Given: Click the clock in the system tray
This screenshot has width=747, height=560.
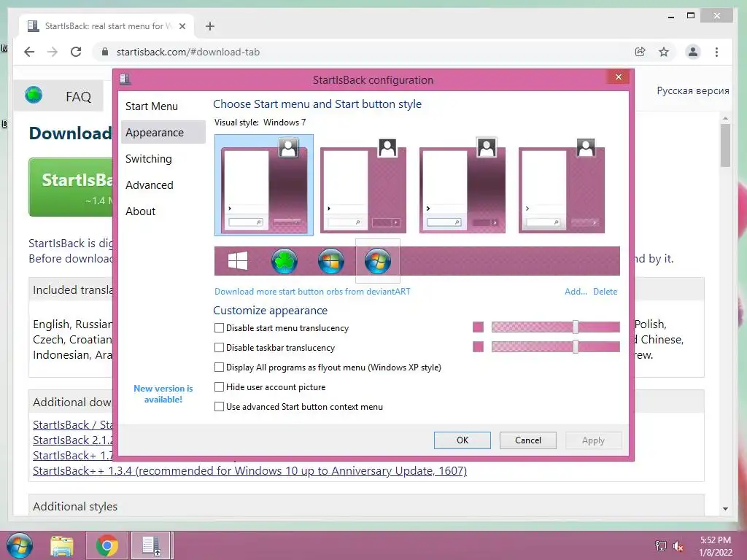Looking at the screenshot, I should pos(715,545).
